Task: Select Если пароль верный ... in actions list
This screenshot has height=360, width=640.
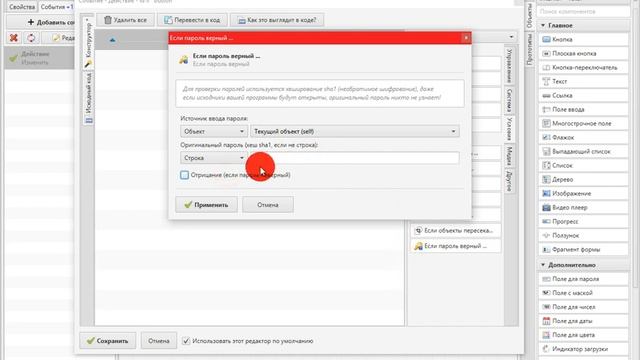Action: pyautogui.click(x=456, y=246)
